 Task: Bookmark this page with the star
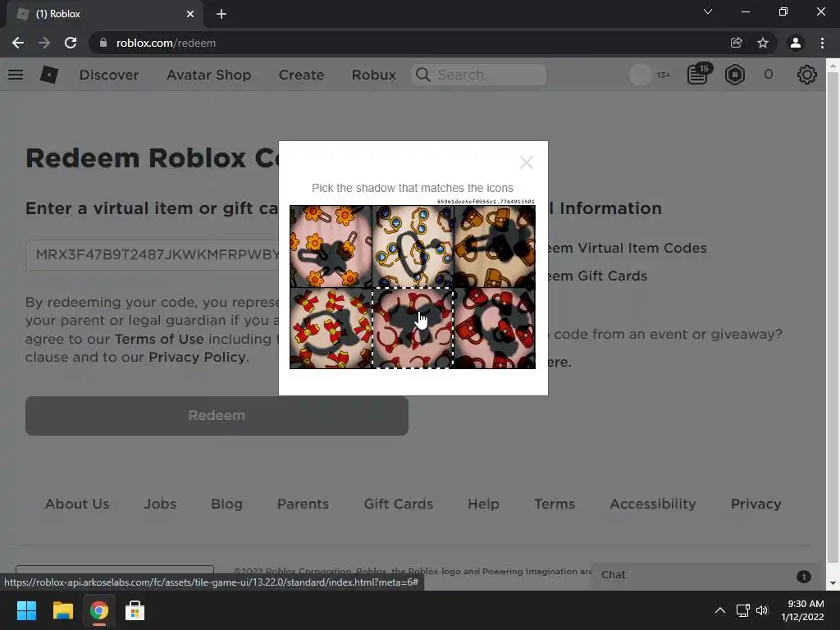pos(763,43)
